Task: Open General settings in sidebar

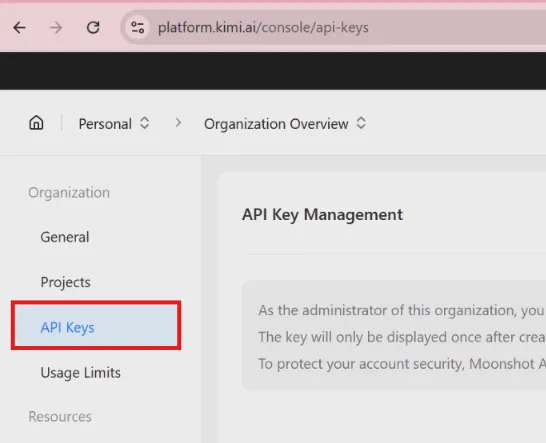Action: tap(65, 237)
